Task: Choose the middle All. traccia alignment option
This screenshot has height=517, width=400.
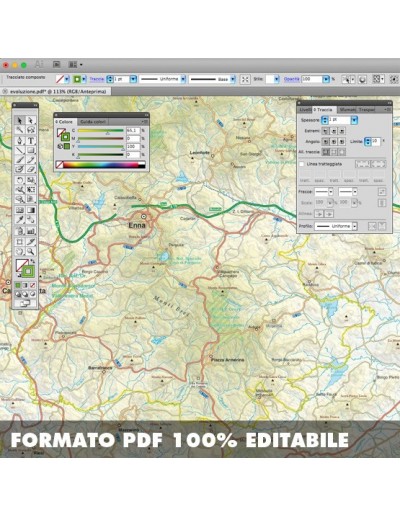Action: (x=334, y=152)
